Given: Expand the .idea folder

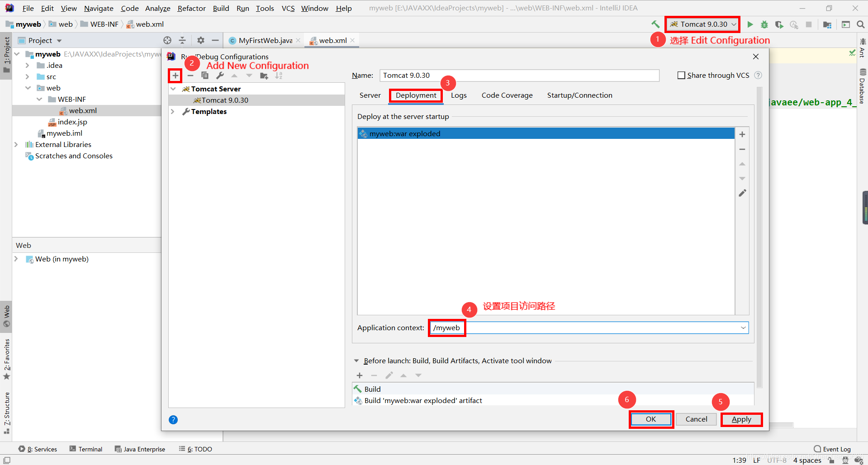Looking at the screenshot, I should [x=28, y=66].
